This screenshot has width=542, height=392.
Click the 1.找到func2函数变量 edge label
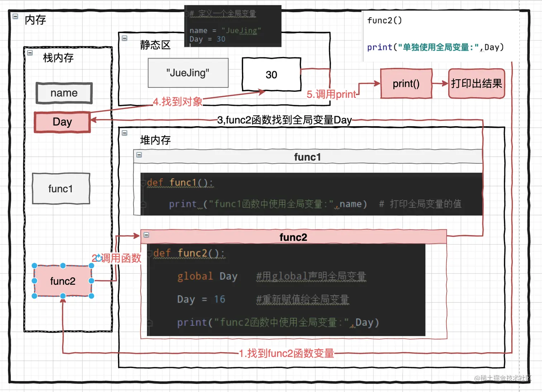point(286,353)
